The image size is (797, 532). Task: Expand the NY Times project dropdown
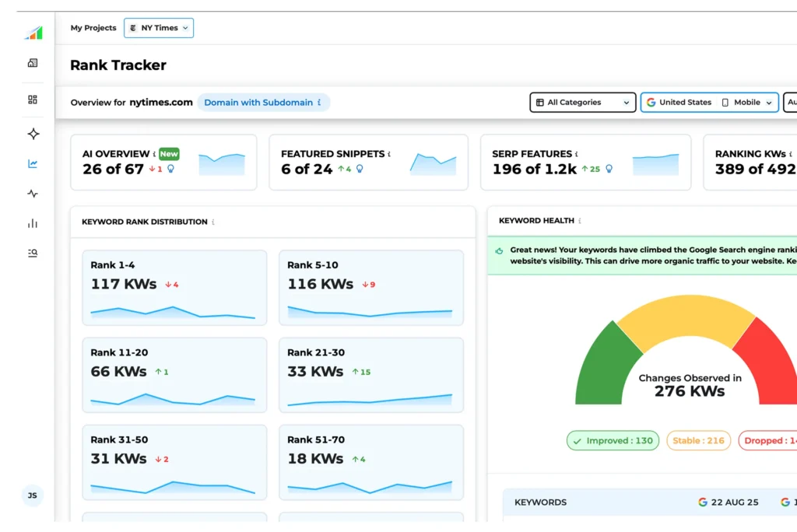coord(159,28)
